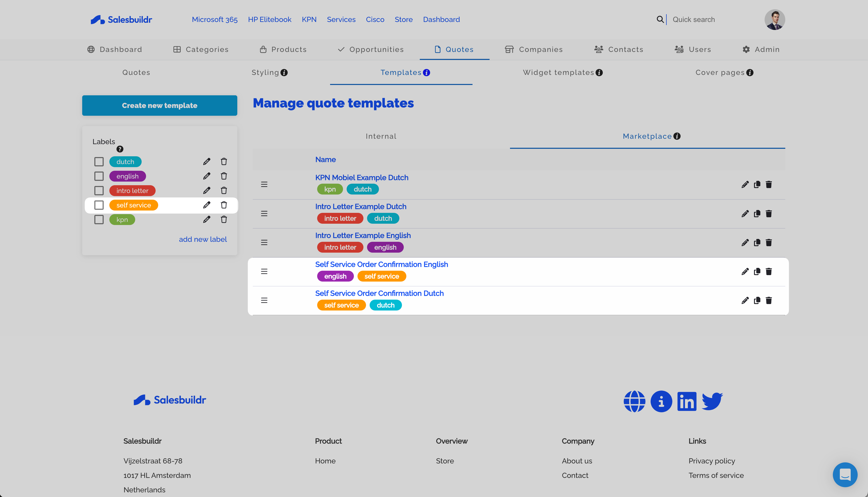Screen dimensions: 868x497
Task: Duplicate Intro Letter Example English template
Action: (757, 243)
